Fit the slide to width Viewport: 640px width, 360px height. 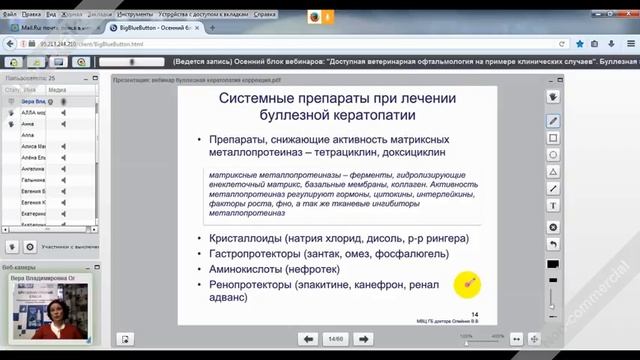pyautogui.click(x=516, y=339)
